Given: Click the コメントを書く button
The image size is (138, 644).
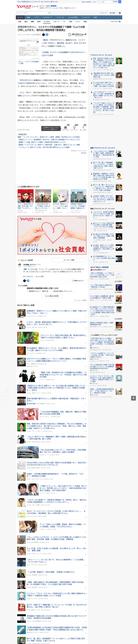Looking at the screenshot, I should (x=69, y=260).
